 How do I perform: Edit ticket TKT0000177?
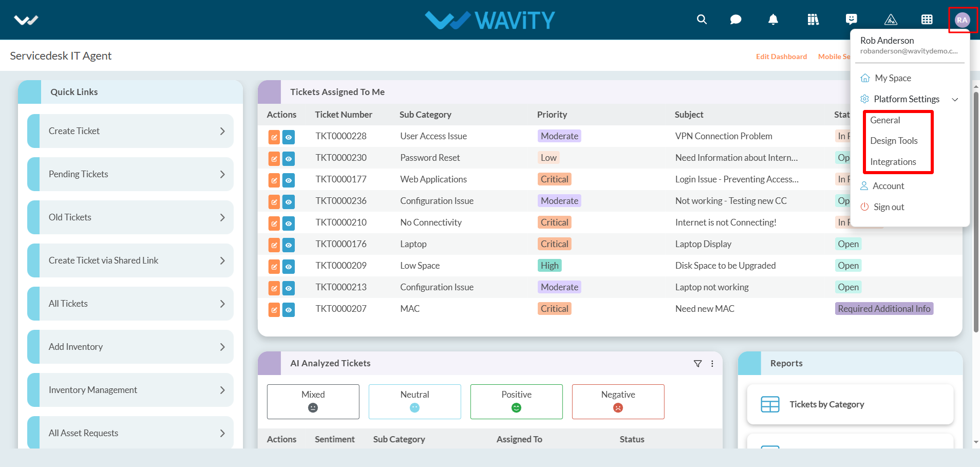click(274, 180)
